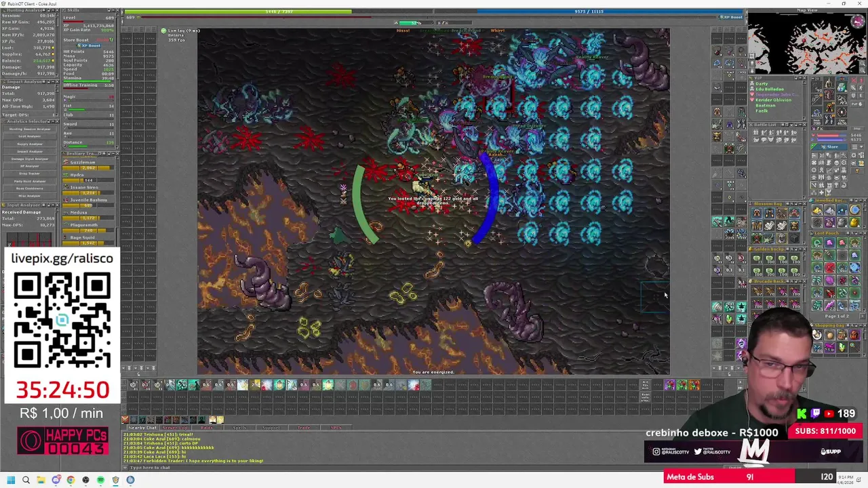Viewport: 868px width, 488px height.
Task: Click the livepix.gg/ralisco link text
Action: pos(62,258)
